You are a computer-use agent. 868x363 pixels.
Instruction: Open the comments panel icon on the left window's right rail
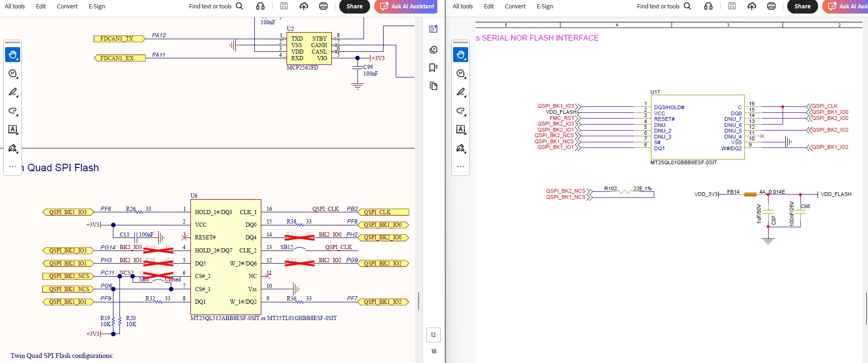point(433,49)
